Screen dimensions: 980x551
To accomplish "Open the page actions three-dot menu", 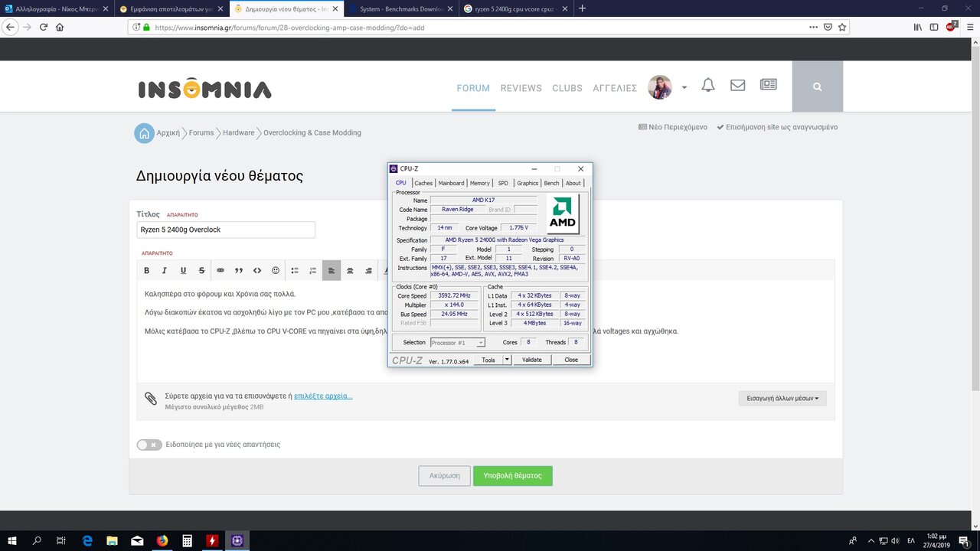I will 813,27.
